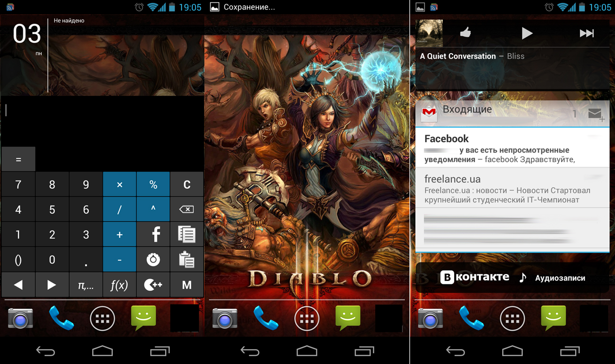
Task: Tap Back navigation button on left screen
Action: (x=46, y=351)
